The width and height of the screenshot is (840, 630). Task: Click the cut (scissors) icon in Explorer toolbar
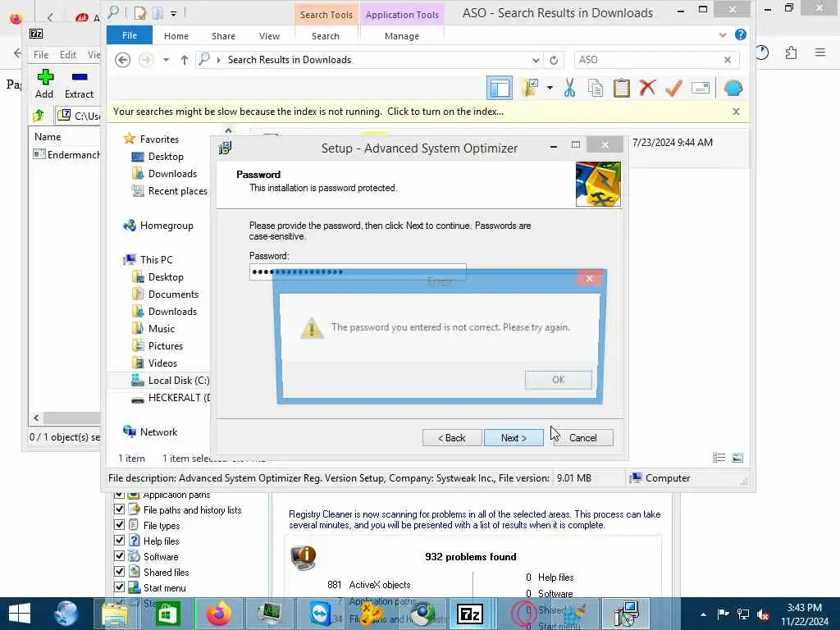pos(569,88)
